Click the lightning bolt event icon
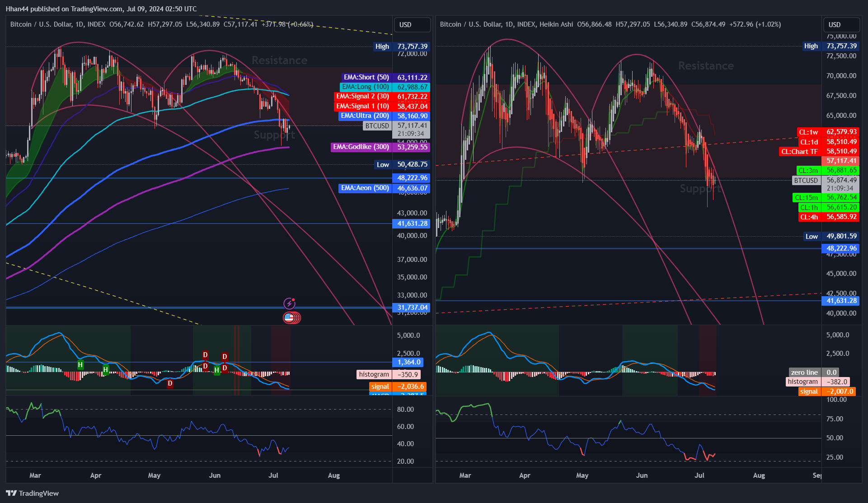Viewport: 868px width, 503px height. tap(289, 303)
